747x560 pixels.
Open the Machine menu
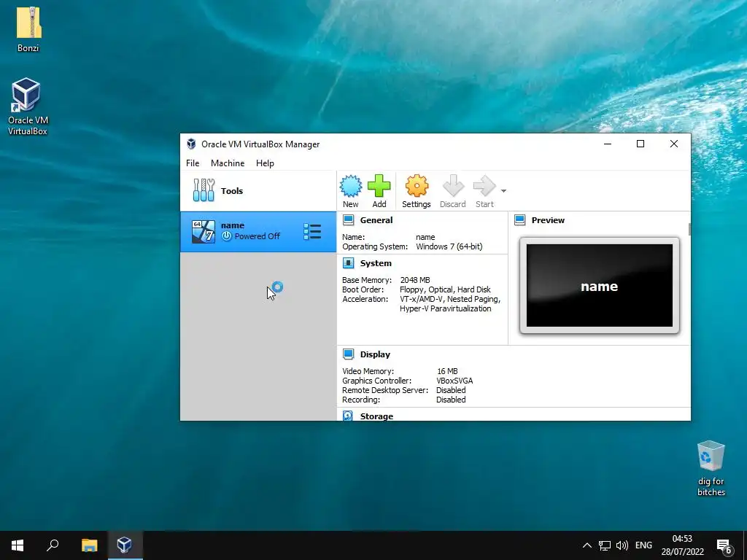click(x=228, y=163)
